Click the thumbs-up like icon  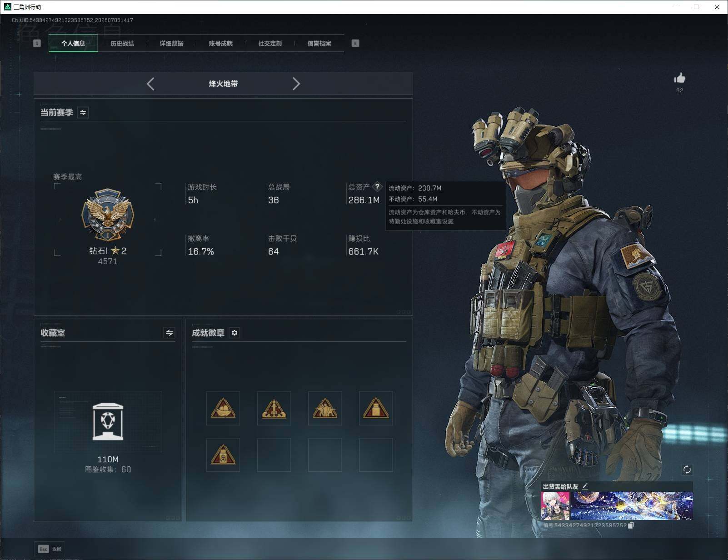click(680, 78)
